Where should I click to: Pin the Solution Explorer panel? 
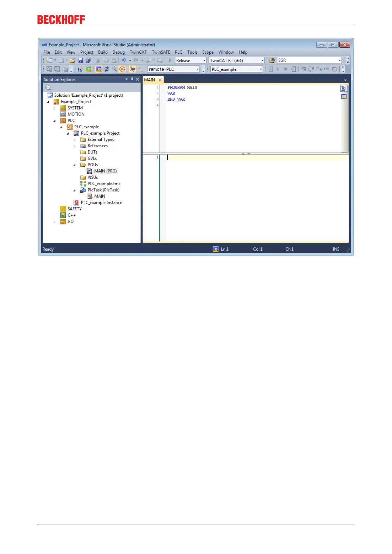coord(132,79)
